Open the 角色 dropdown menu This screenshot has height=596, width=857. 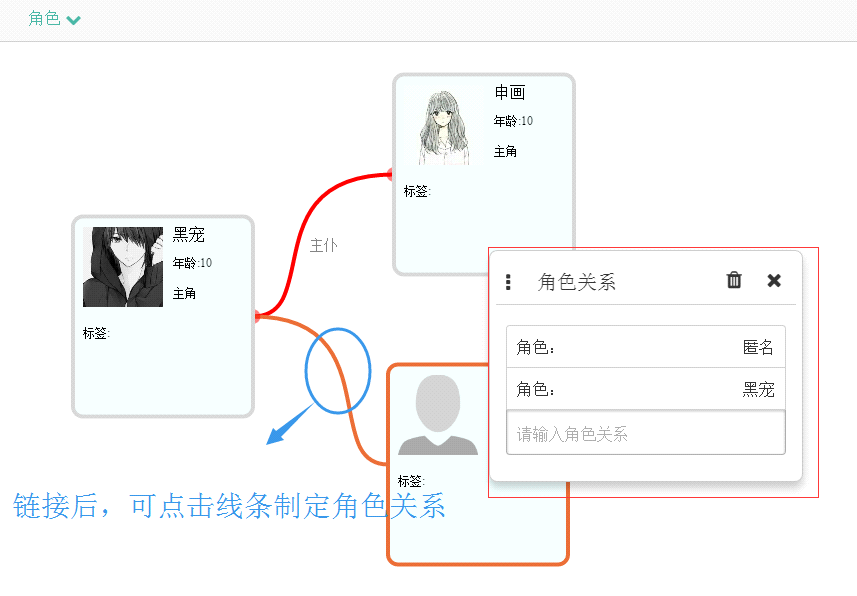(x=54, y=19)
